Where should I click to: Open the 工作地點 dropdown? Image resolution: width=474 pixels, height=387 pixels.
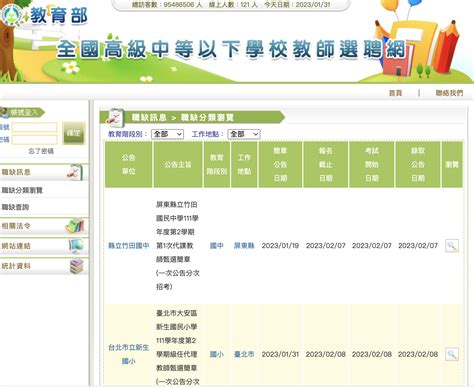[x=244, y=134]
